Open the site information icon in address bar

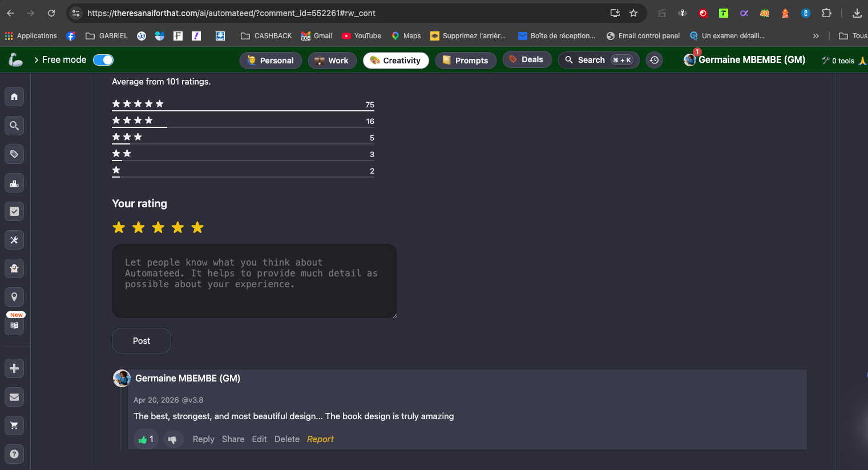point(76,13)
